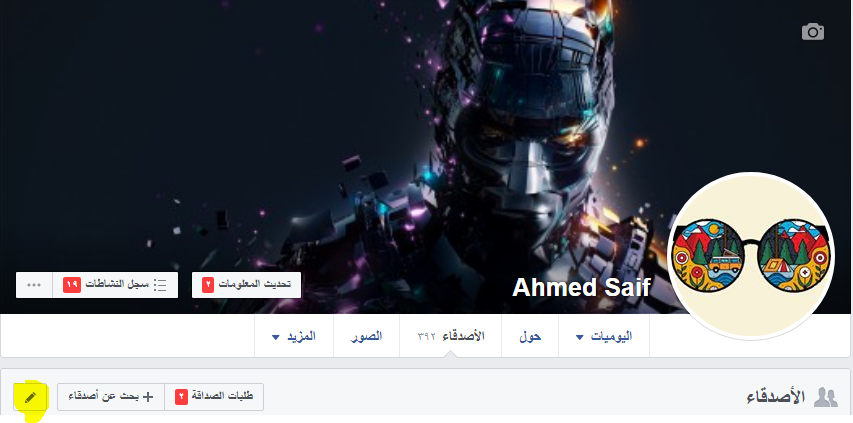Open the three-dots more options button
The width and height of the screenshot is (853, 423).
click(x=34, y=285)
